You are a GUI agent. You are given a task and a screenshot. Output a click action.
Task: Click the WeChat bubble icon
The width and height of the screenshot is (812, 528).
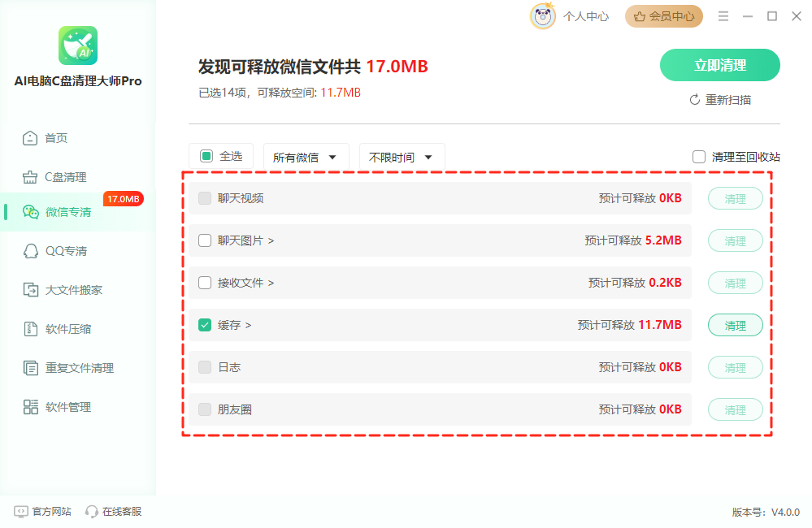pos(31,212)
